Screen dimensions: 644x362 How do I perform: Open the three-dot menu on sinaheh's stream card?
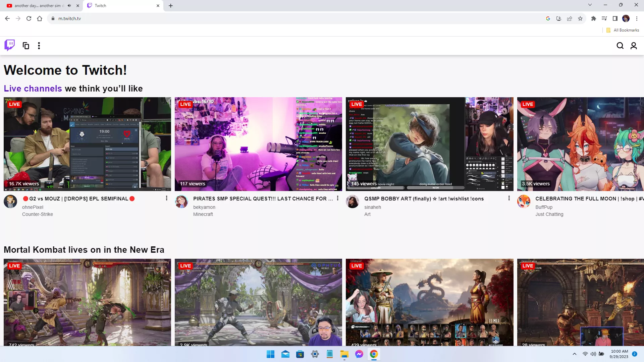tap(509, 198)
